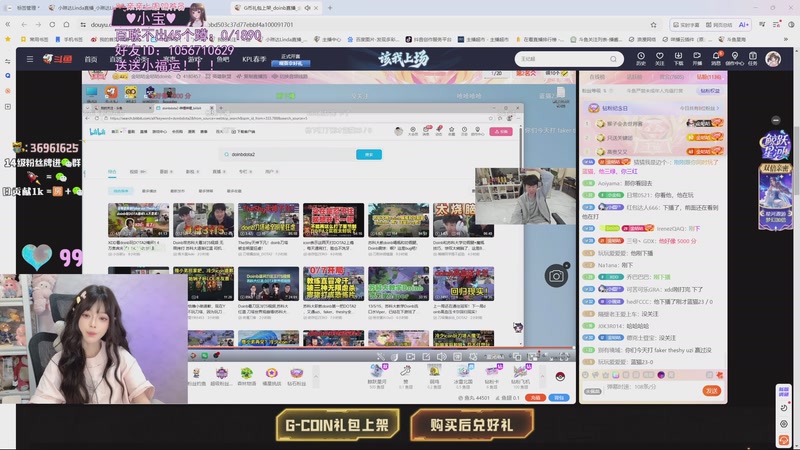Expand the browser bookmarks overflow chevron
800x450 pixels.
[x=786, y=39]
